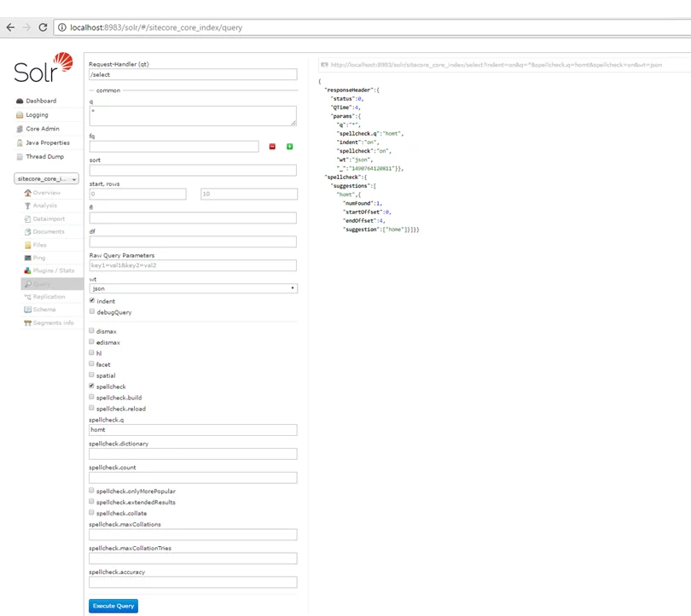691x616 pixels.
Task: Click the Dataimport icon
Action: [28, 218]
